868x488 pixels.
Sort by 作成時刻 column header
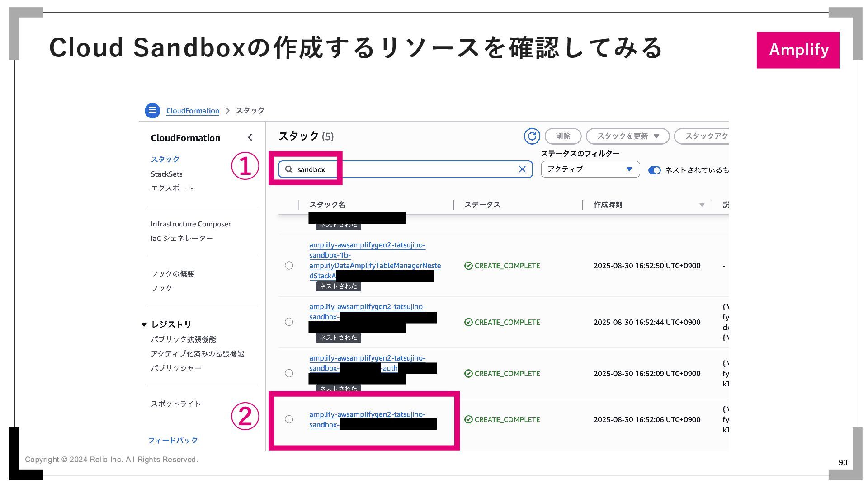(x=608, y=205)
